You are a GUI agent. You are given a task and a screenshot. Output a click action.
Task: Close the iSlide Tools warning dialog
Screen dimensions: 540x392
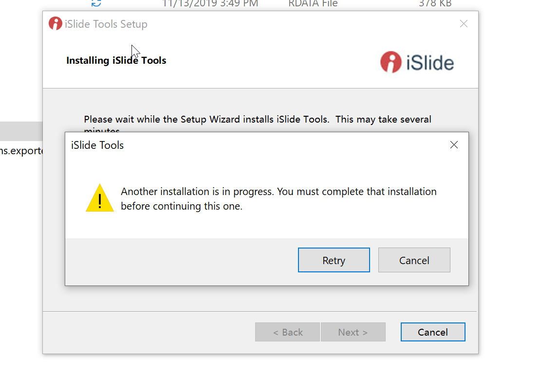coord(454,145)
